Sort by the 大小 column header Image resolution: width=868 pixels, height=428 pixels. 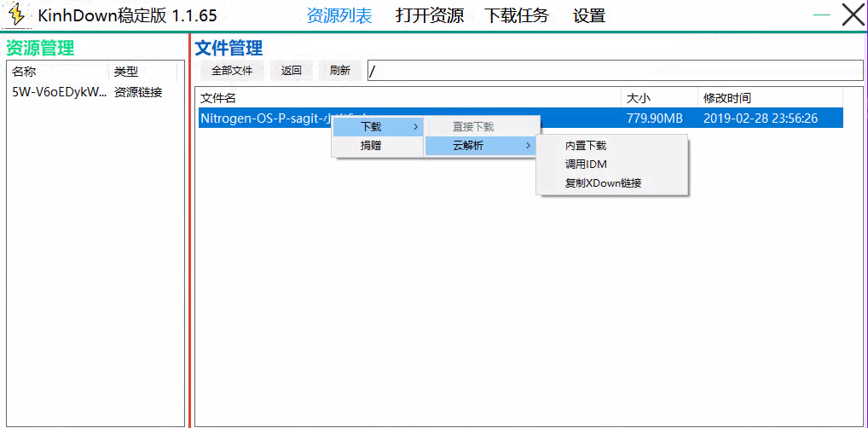click(x=659, y=99)
